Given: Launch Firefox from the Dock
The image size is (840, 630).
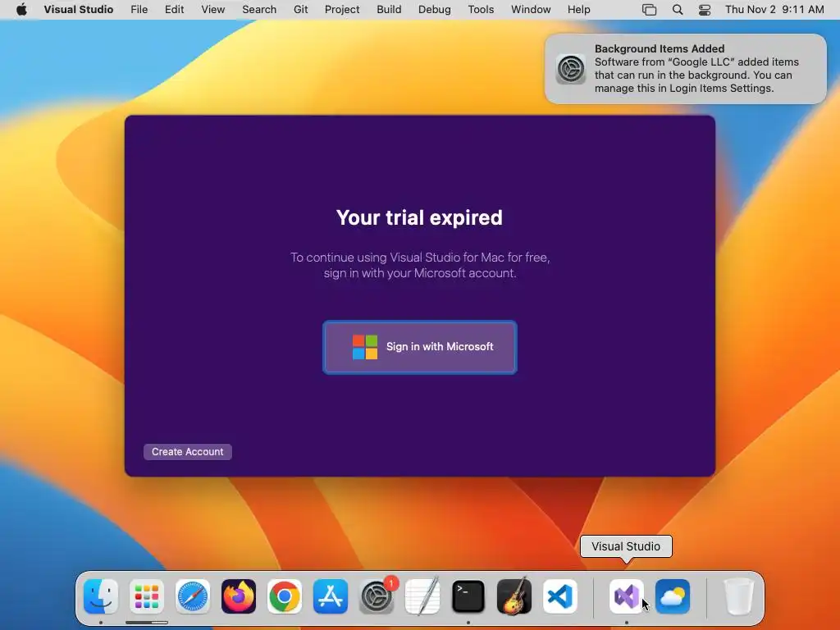Looking at the screenshot, I should (x=239, y=596).
